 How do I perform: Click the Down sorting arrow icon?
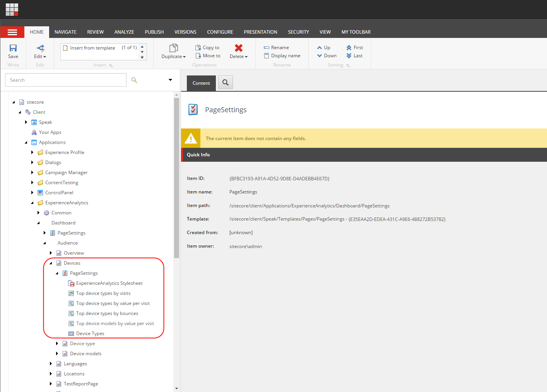point(320,56)
